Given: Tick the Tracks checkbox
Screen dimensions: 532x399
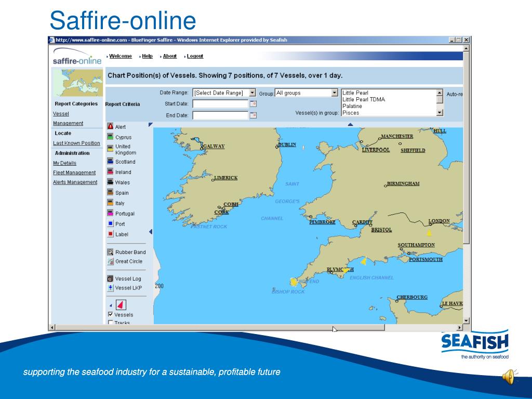Looking at the screenshot, I should tap(110, 322).
